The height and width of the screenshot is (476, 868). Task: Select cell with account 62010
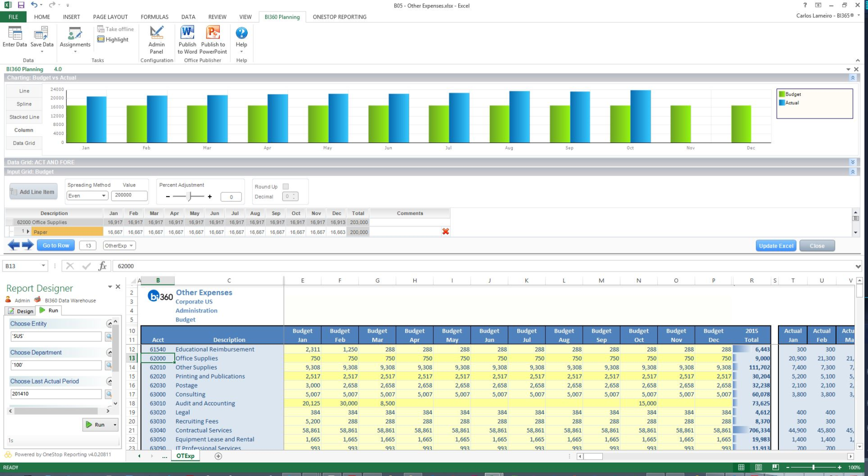pos(158,367)
